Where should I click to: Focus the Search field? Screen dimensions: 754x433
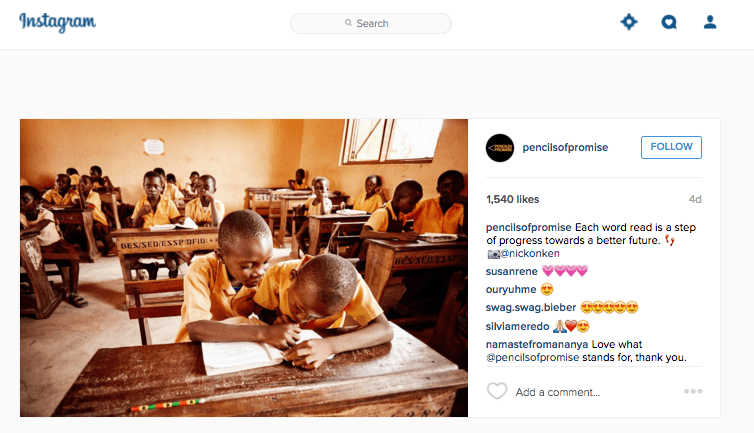pyautogui.click(x=370, y=23)
